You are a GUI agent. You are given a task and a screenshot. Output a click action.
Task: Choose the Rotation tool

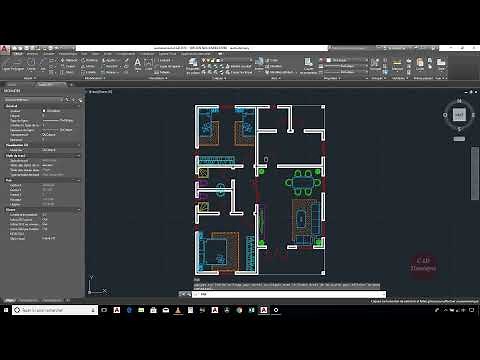pyautogui.click(x=89, y=60)
